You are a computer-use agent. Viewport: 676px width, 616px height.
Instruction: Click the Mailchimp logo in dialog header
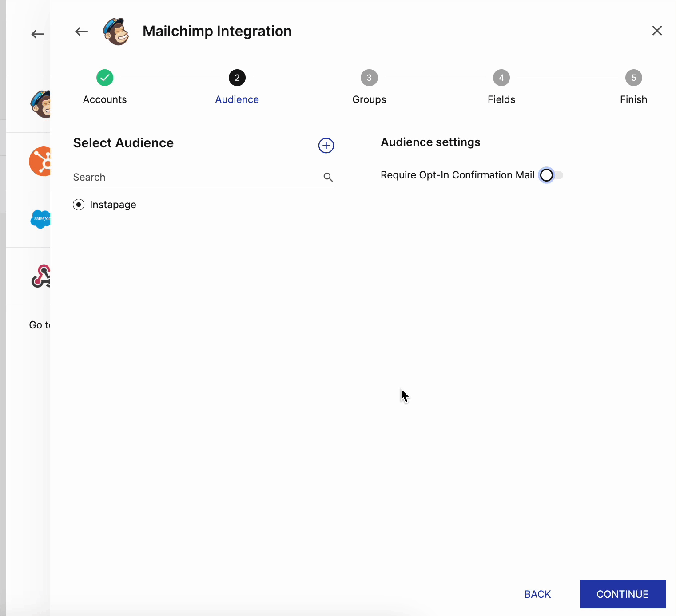115,31
